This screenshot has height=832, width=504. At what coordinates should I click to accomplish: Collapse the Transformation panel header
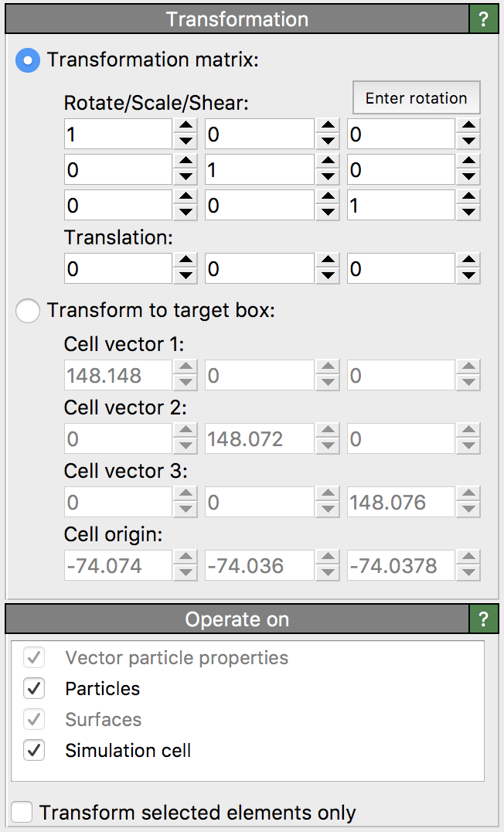point(237,19)
